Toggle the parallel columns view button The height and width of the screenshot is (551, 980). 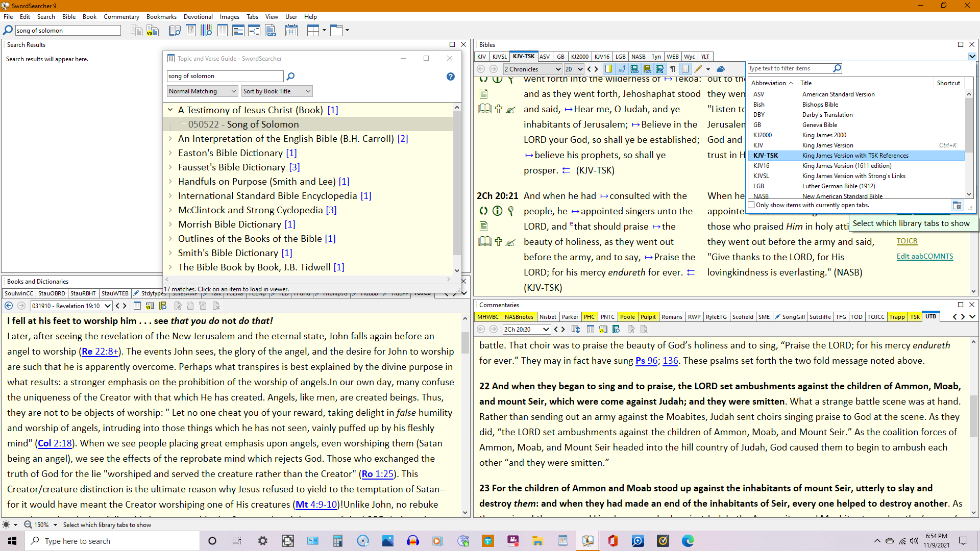pyautogui.click(x=685, y=69)
